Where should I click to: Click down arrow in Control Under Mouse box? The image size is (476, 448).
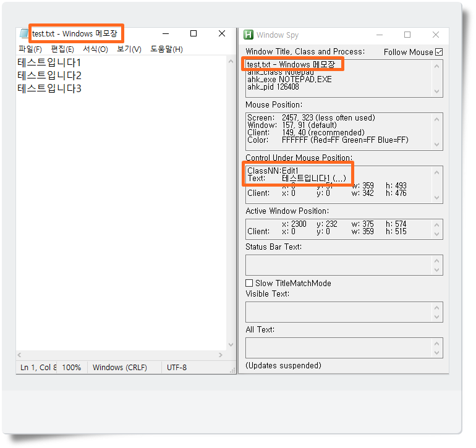436,198
